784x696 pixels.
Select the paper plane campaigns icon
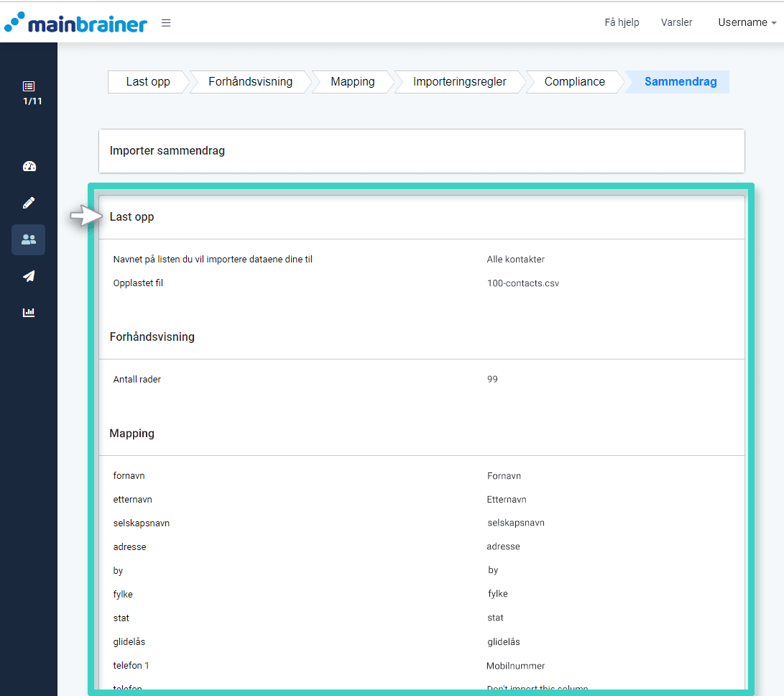pos(29,276)
